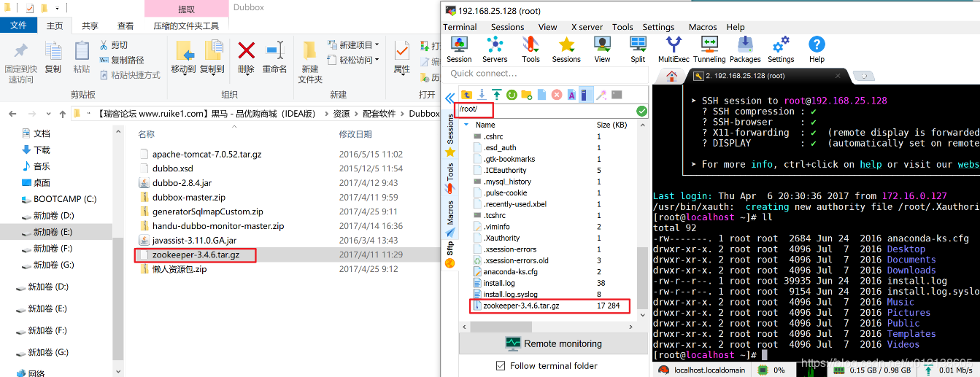Image resolution: width=980 pixels, height=377 pixels.
Task: Select apache-tomcat-7.0.52.tar.gz file
Action: click(x=207, y=154)
